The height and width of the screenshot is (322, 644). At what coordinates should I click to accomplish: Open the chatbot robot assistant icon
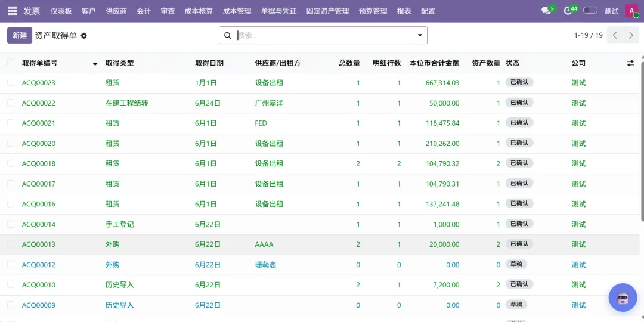click(x=623, y=298)
